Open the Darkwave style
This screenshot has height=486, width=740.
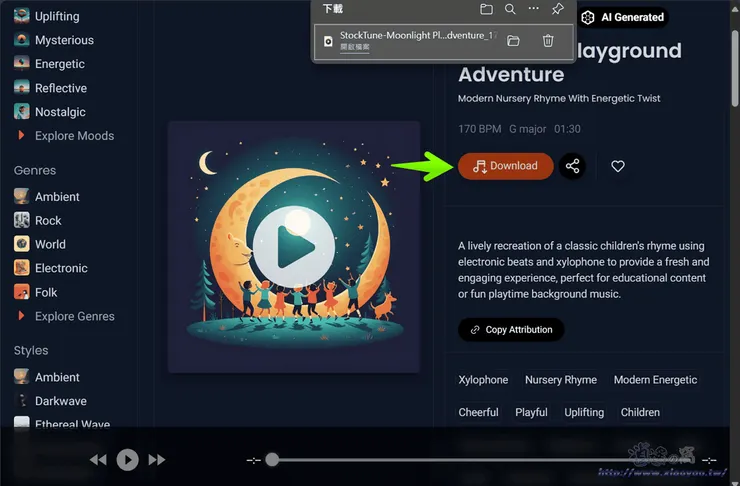[50, 401]
